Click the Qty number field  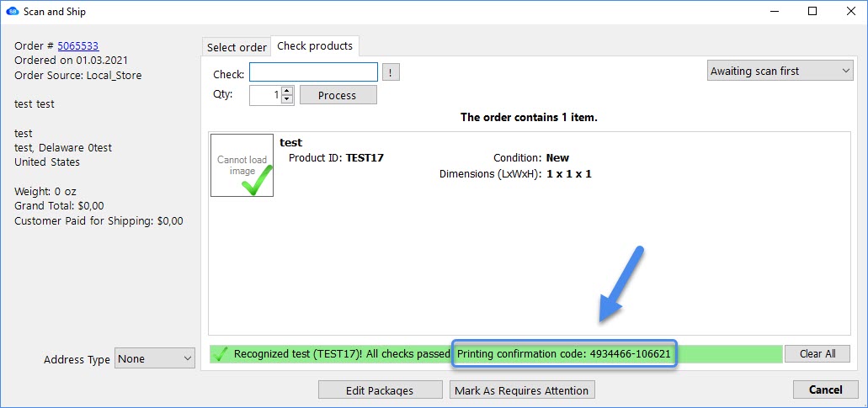coord(266,95)
